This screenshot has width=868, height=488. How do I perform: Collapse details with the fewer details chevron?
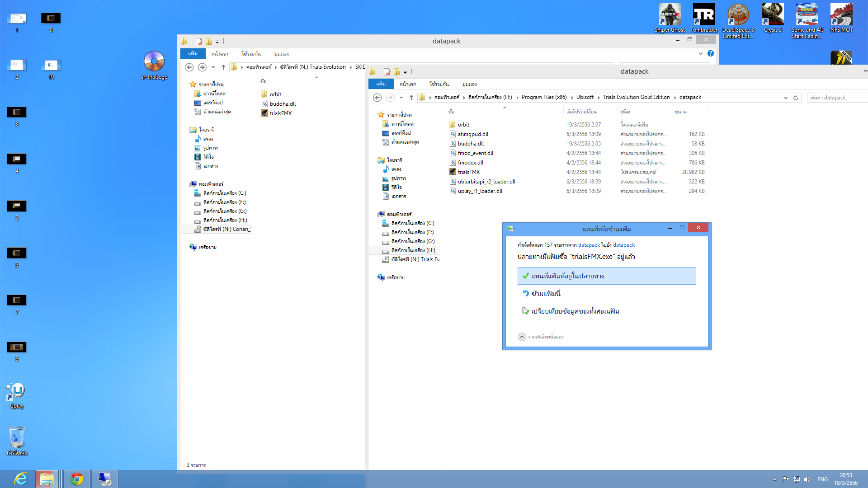pos(522,337)
